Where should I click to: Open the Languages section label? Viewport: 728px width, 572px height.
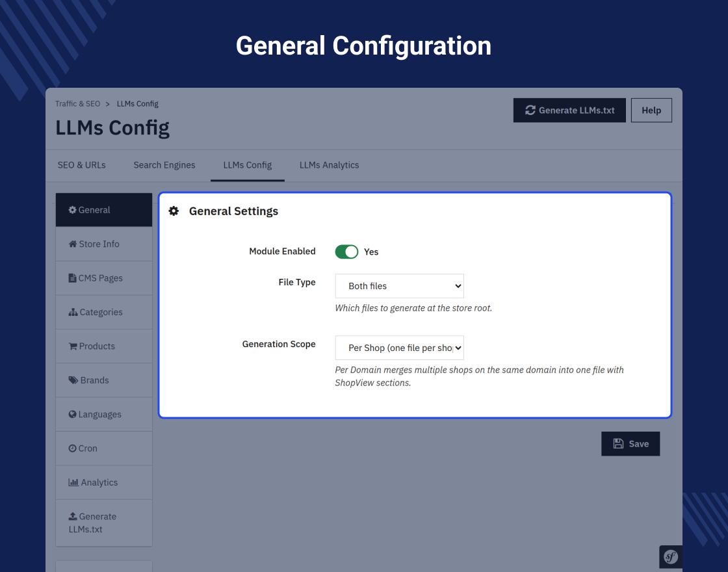(x=100, y=414)
